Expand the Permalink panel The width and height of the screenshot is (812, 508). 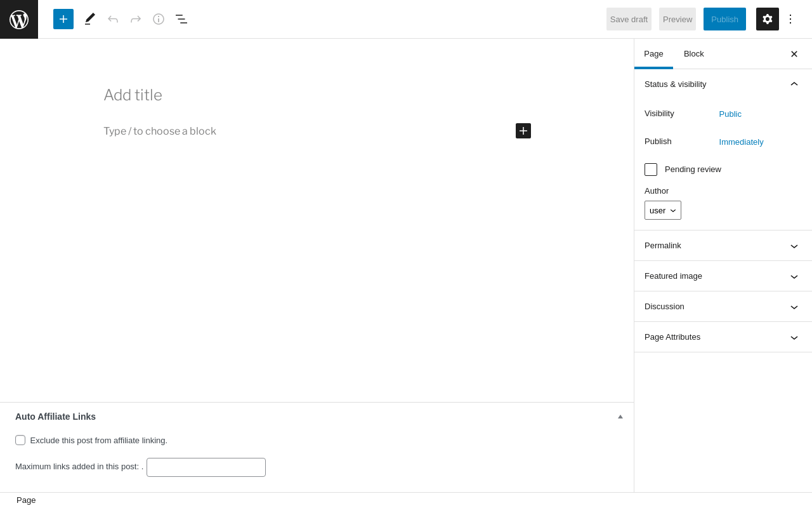coord(723,246)
